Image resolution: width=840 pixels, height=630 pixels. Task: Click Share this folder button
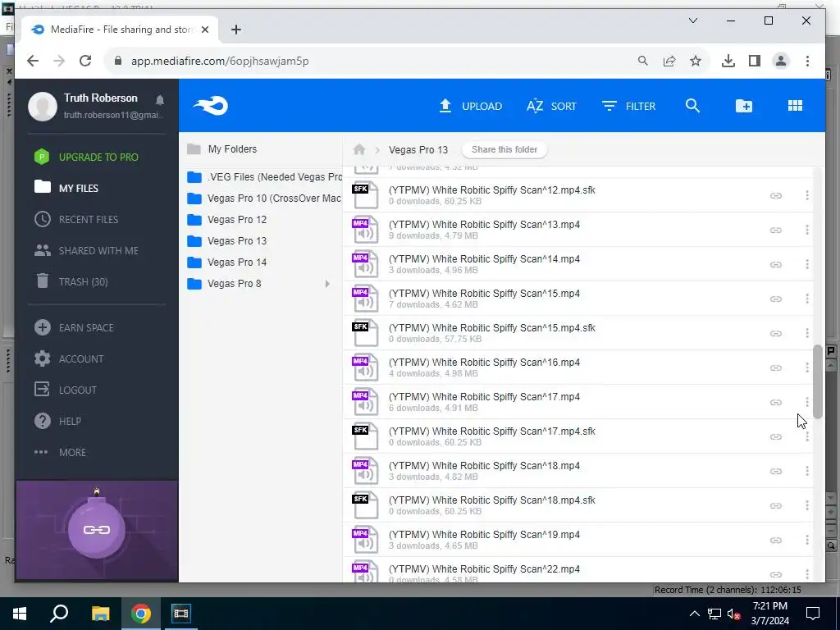[504, 149]
